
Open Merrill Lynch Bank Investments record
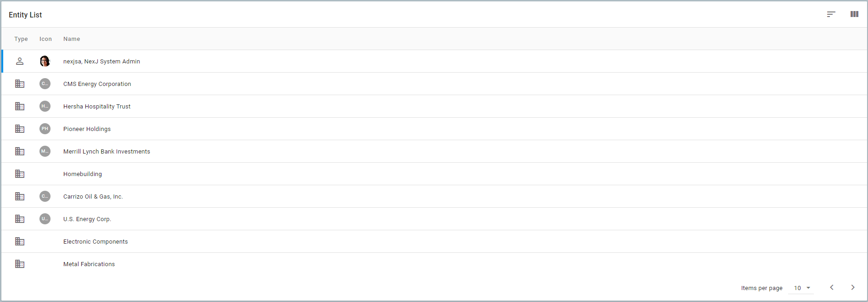[106, 151]
